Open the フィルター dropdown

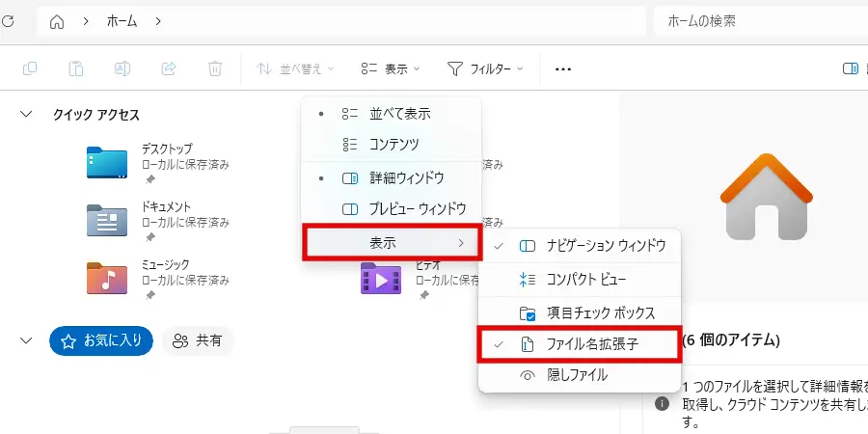click(x=485, y=69)
